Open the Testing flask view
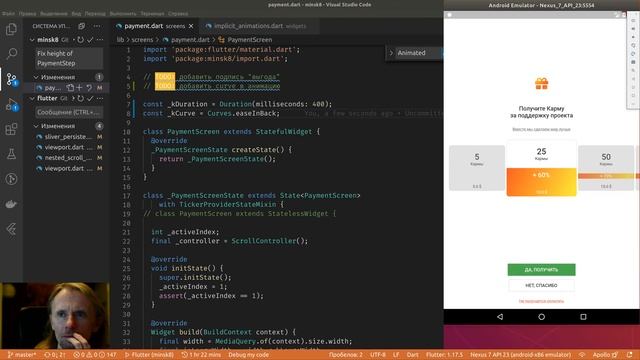The image size is (640, 360). pyautogui.click(x=11, y=154)
